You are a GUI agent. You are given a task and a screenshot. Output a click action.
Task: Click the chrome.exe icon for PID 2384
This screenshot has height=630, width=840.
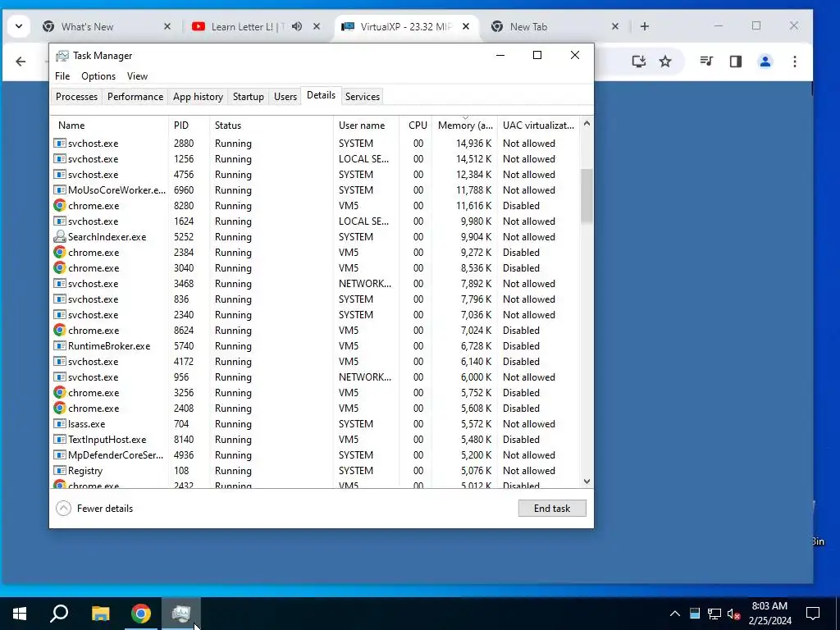[x=59, y=253]
